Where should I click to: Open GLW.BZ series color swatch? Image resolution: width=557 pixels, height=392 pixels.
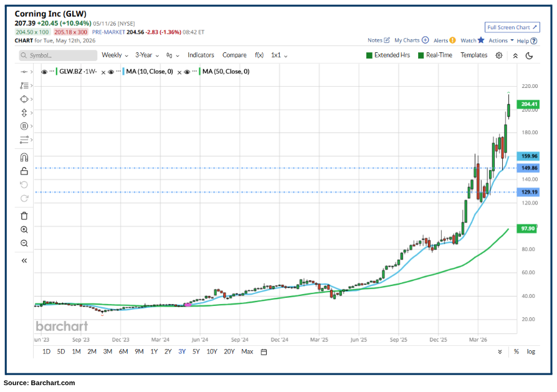pos(57,72)
